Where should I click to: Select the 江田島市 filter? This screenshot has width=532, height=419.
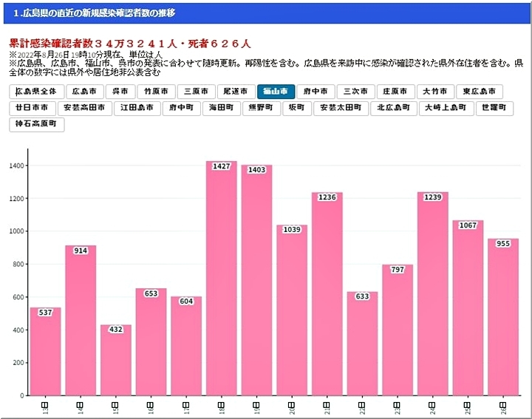[x=138, y=108]
